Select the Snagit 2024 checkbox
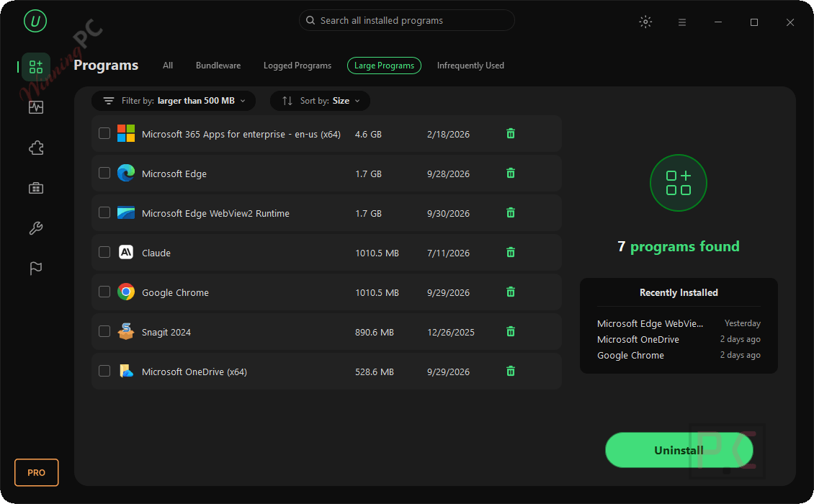This screenshot has width=814, height=504. (x=104, y=331)
